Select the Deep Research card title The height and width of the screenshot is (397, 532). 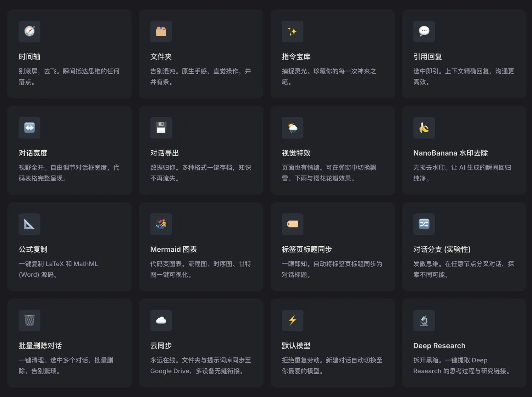[439, 346]
